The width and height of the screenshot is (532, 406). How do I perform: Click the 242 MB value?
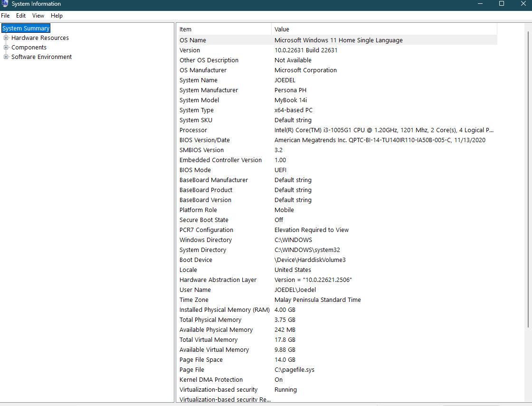(285, 329)
